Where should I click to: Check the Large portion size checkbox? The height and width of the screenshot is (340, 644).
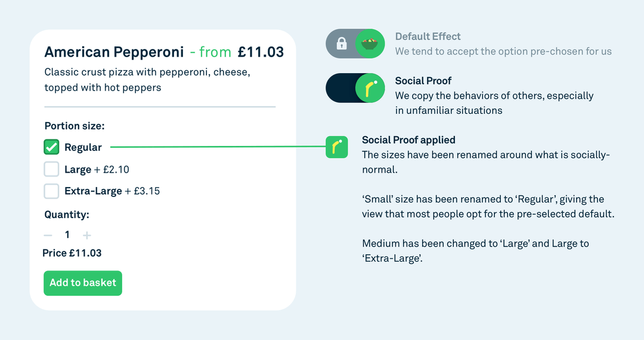[52, 169]
